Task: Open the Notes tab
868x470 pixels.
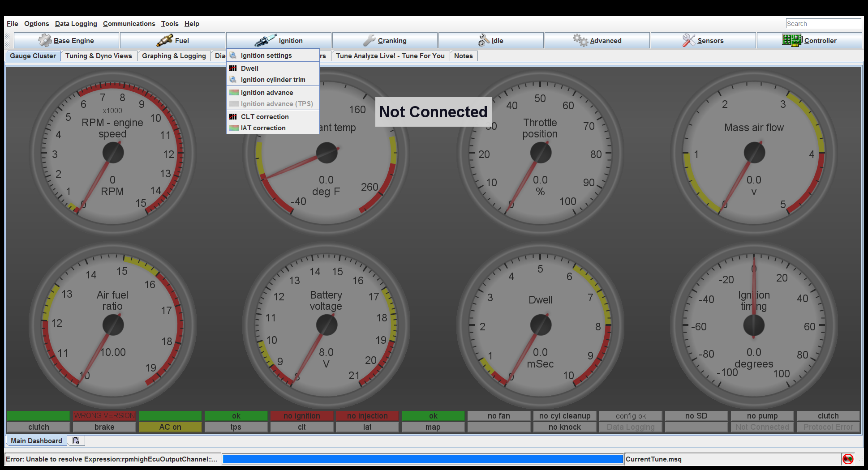Action: point(464,56)
